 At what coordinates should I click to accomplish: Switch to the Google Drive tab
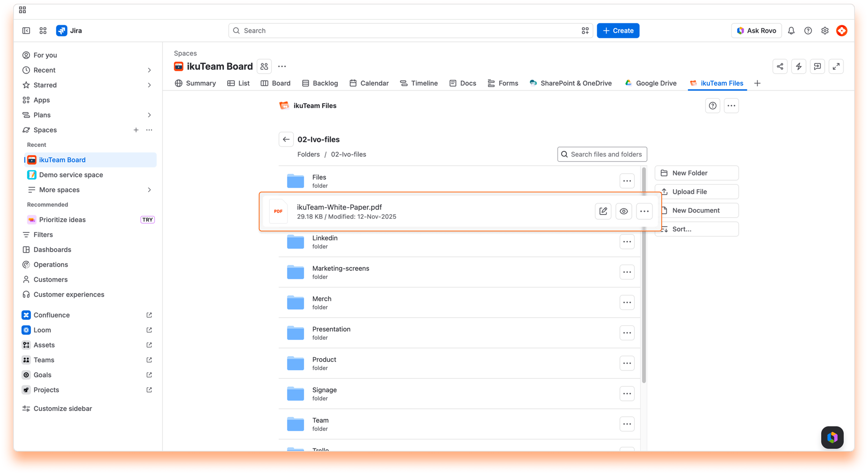[x=651, y=83]
